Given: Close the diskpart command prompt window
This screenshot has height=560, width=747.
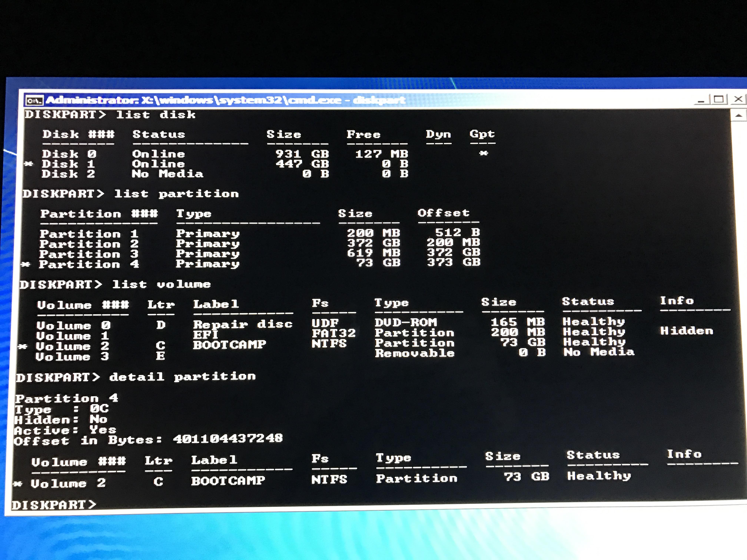Looking at the screenshot, I should [738, 99].
